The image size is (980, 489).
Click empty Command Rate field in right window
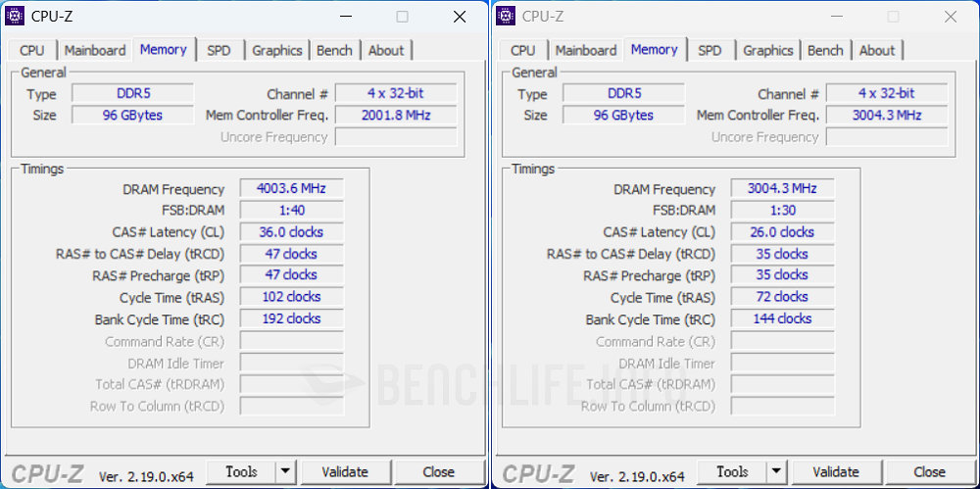pos(782,341)
